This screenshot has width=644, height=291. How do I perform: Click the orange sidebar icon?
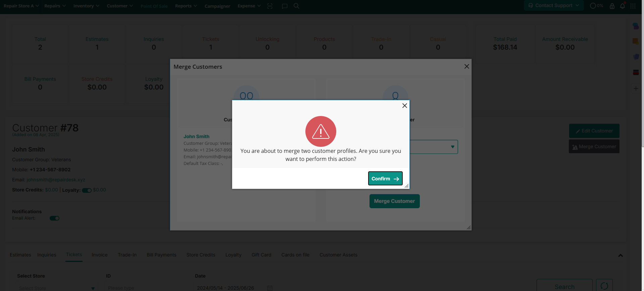(636, 41)
